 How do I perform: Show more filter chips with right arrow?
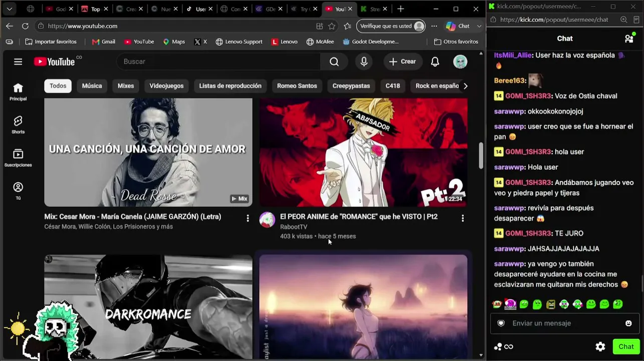coord(466,86)
